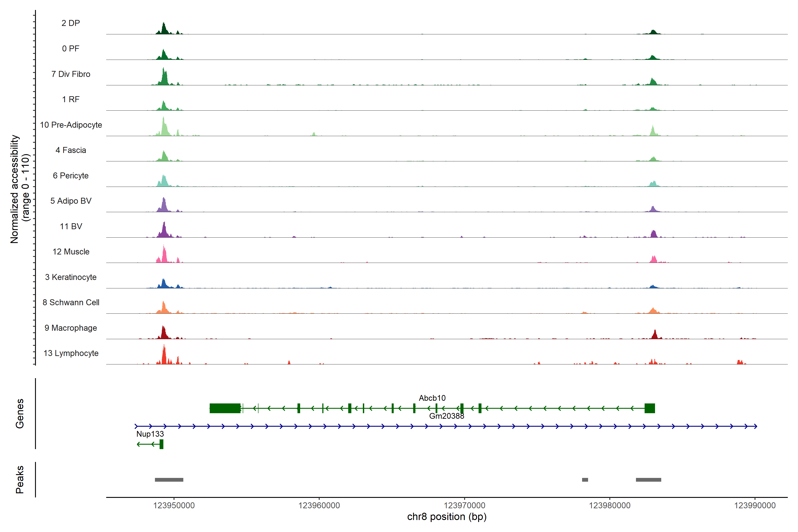798x532 pixels.
Task: Click the Abcb10 exon block at right end
Action: 649,408
